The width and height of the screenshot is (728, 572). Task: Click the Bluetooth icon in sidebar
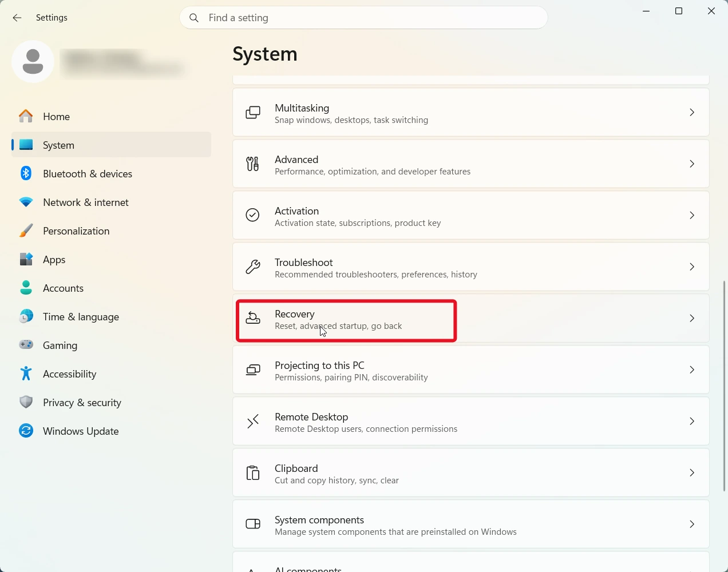(26, 173)
